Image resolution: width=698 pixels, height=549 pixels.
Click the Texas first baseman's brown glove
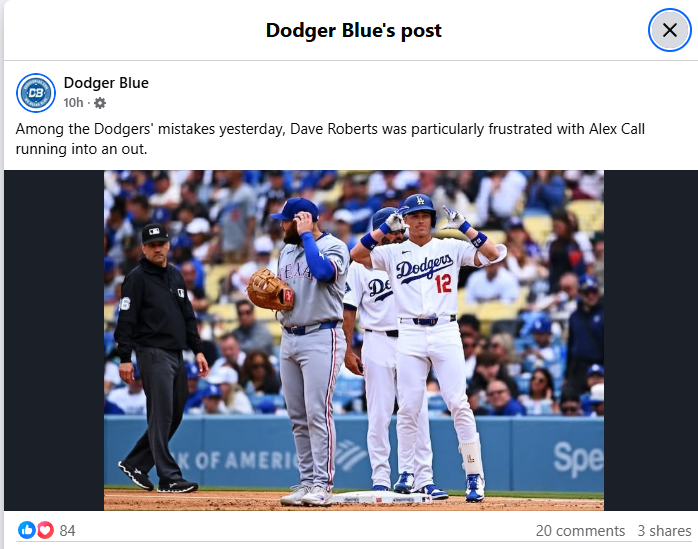[270, 290]
